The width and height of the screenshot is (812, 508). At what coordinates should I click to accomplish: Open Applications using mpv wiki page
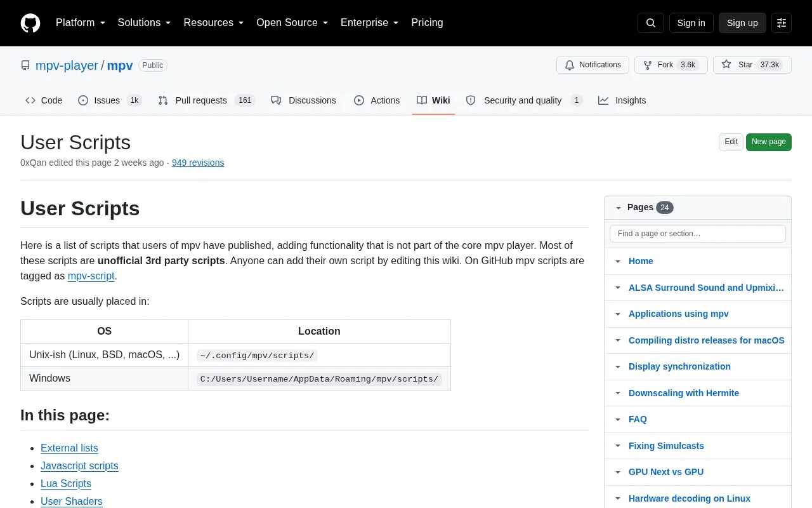coord(678,314)
